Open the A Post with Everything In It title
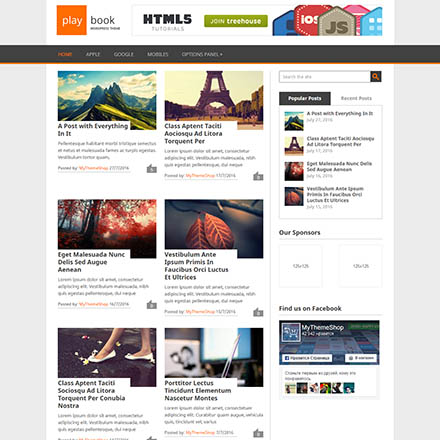This screenshot has width=440, height=440. (93, 130)
